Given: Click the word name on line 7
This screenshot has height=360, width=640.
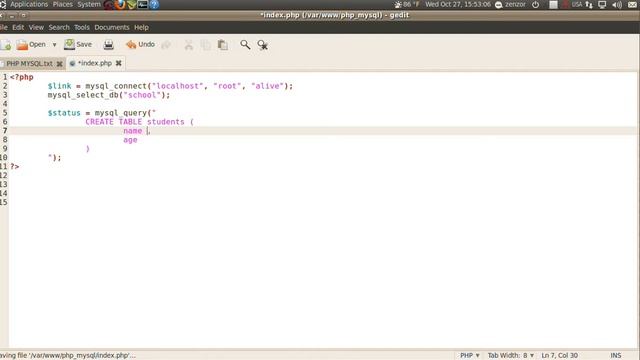Looking at the screenshot, I should (133, 131).
